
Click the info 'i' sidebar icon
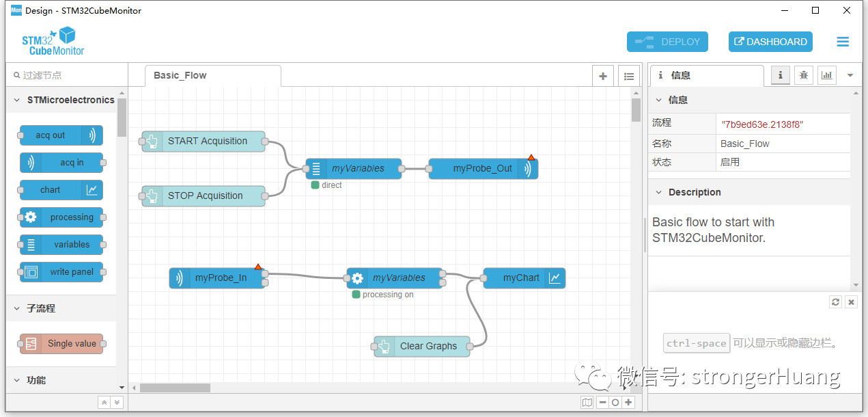pyautogui.click(x=781, y=75)
